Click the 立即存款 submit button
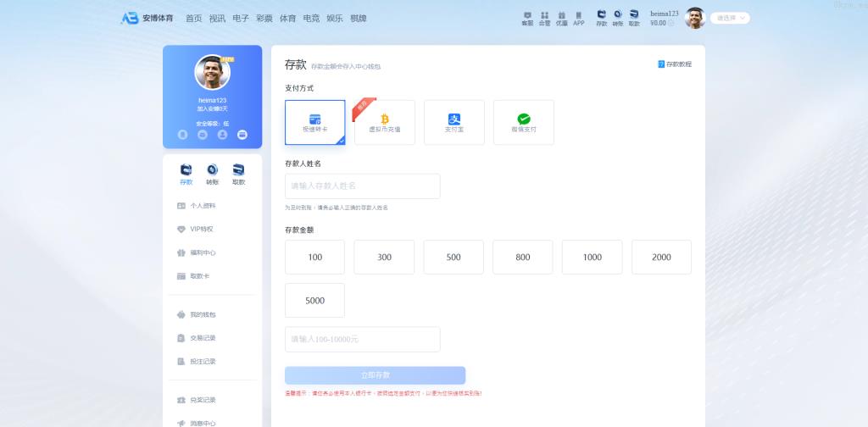868x427 pixels. pos(376,374)
